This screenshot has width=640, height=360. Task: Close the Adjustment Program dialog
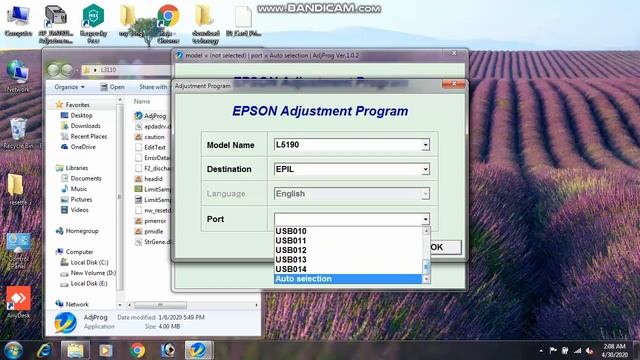tap(453, 84)
